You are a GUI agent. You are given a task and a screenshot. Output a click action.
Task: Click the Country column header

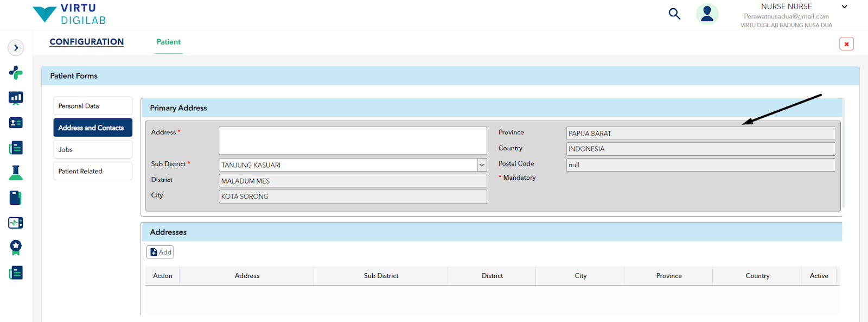pos(757,276)
